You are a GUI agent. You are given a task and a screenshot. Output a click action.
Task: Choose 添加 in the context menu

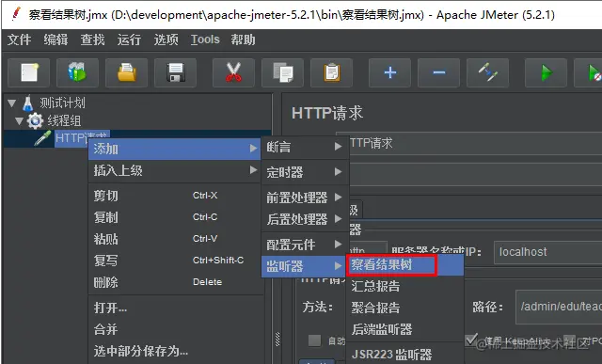[175, 149]
